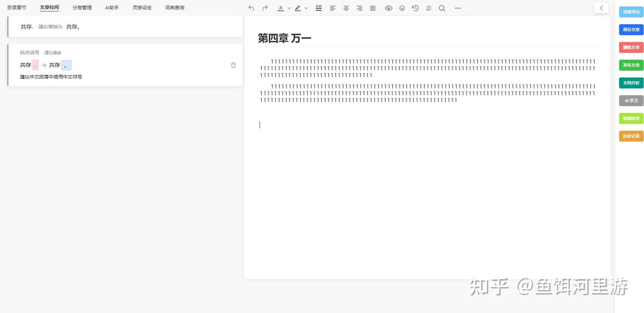Click the more options (...) icon
Image resolution: width=644 pixels, height=313 pixels.
pyautogui.click(x=458, y=8)
